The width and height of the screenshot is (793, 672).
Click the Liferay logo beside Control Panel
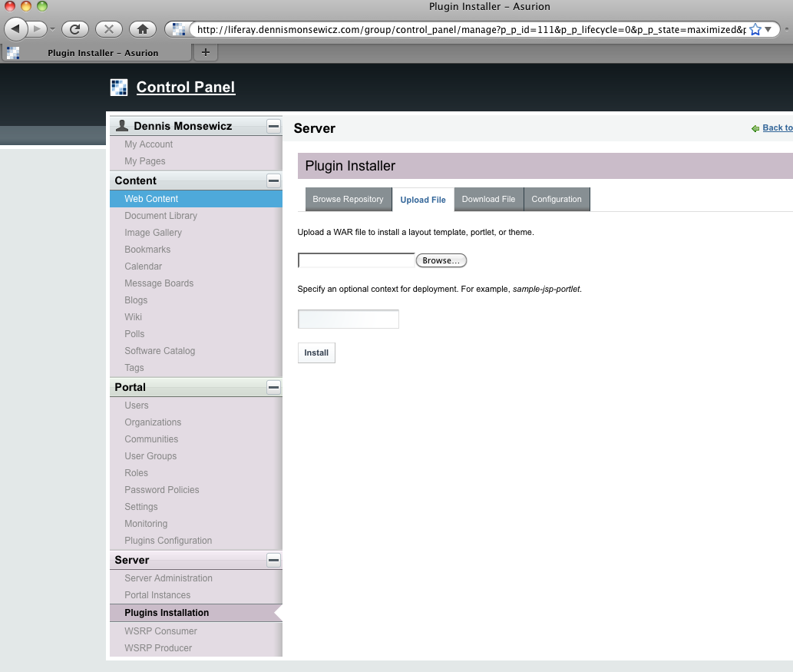coord(119,88)
